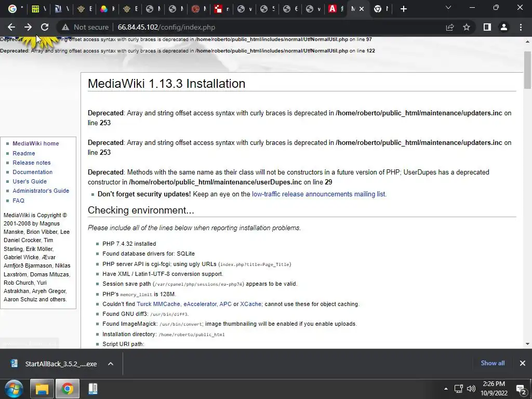This screenshot has width=532, height=399.
Task: Follow the Turck MMCache link
Action: [158, 304]
